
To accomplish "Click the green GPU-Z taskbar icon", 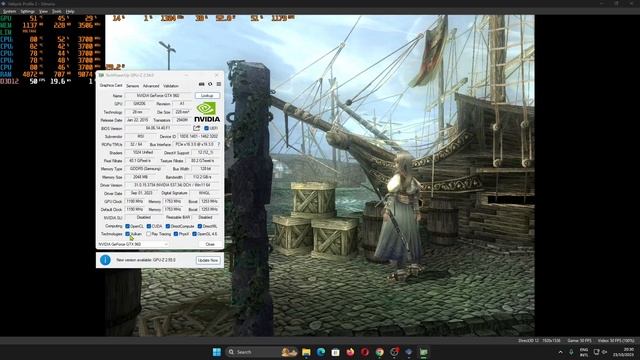I will [424, 352].
